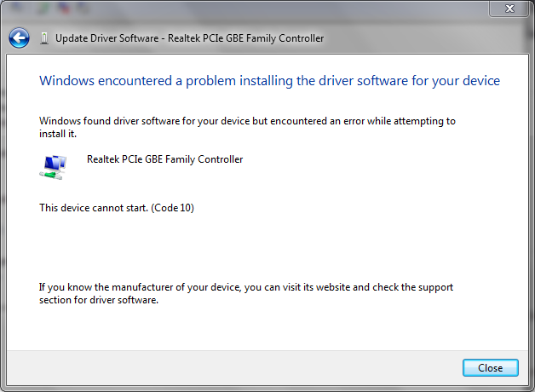
Task: Click the bottom-right resize corner
Action: pos(532,389)
